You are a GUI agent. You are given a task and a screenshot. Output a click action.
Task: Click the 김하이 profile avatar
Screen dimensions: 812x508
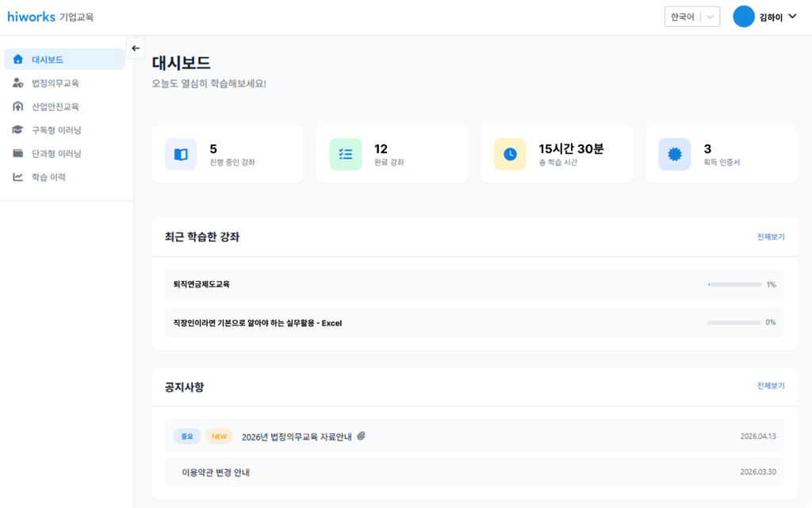tap(743, 17)
